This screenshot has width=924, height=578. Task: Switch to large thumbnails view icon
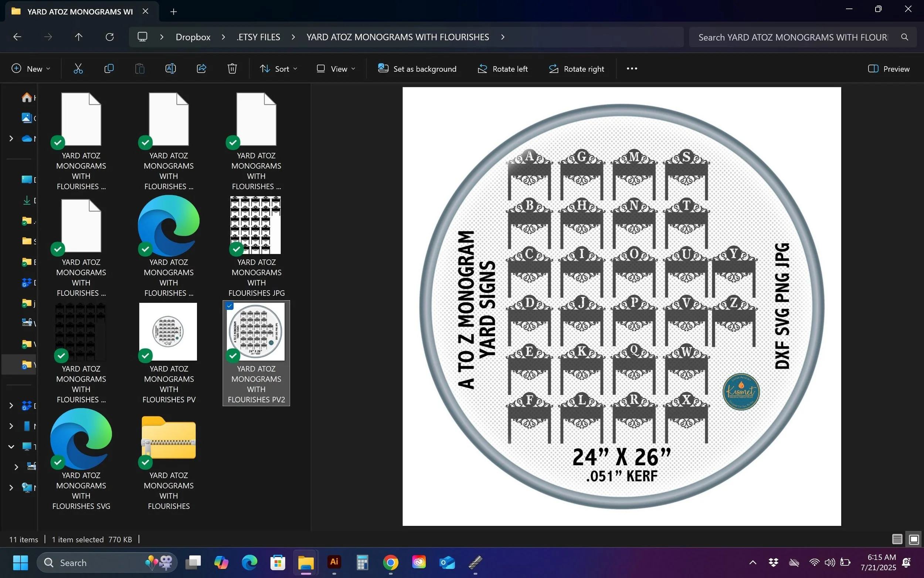(914, 540)
